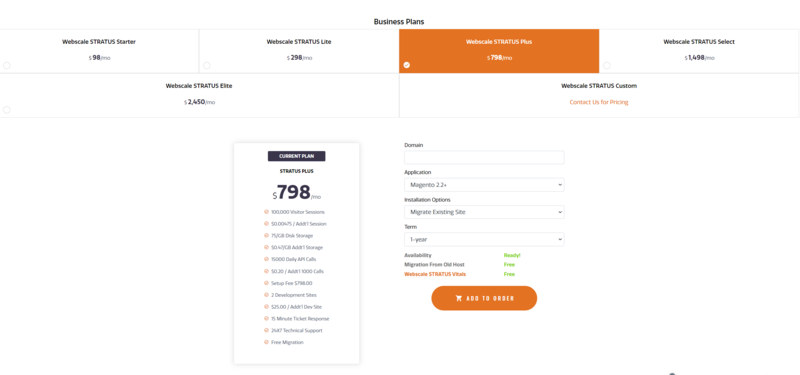Click the Migration From Old Host label
Screen dimensions: 800x375
coord(434,265)
